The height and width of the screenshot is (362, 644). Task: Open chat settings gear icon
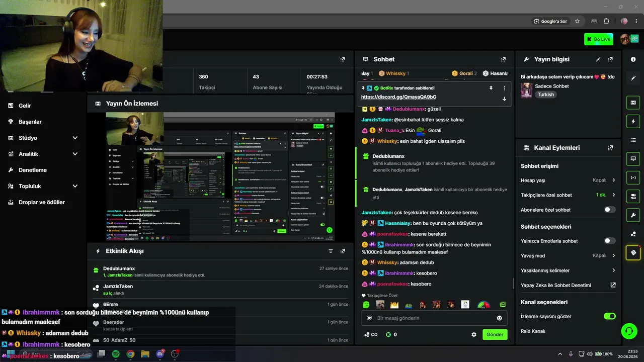pyautogui.click(x=473, y=334)
